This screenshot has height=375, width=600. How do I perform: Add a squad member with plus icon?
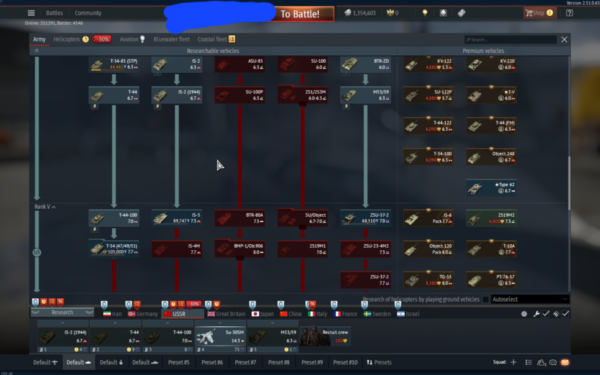pyautogui.click(x=514, y=362)
